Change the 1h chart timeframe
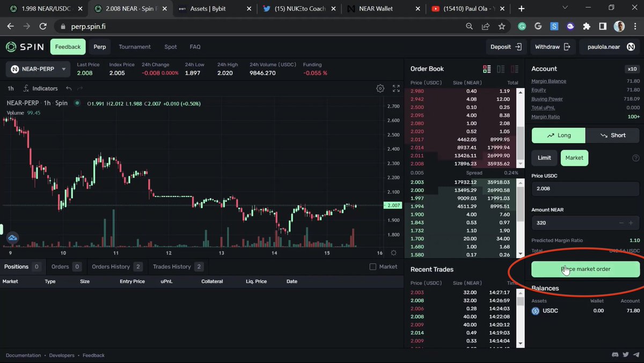Screen dimensions: 644x363 (x=11, y=88)
